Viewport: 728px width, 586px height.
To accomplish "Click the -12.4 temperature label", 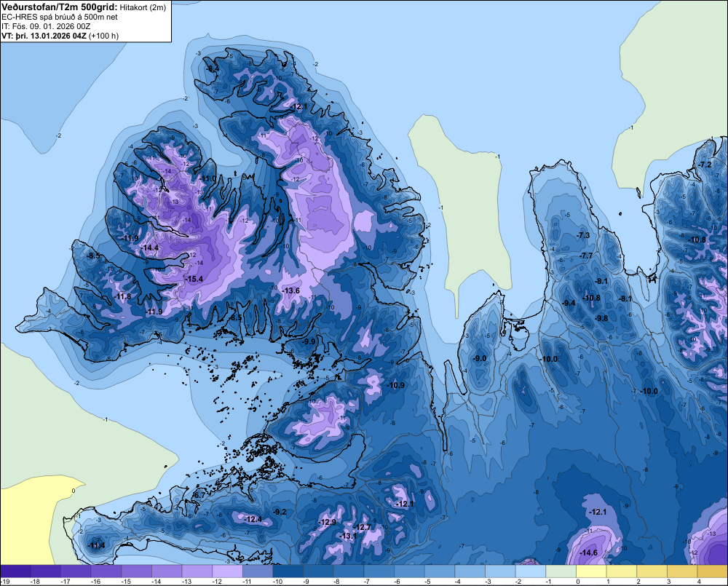I will (253, 519).
